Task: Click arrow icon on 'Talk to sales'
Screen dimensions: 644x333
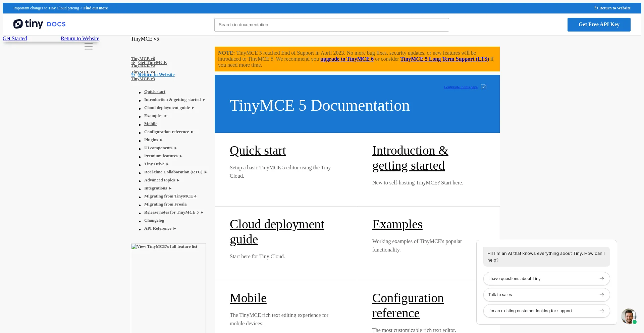Action: click(602, 295)
